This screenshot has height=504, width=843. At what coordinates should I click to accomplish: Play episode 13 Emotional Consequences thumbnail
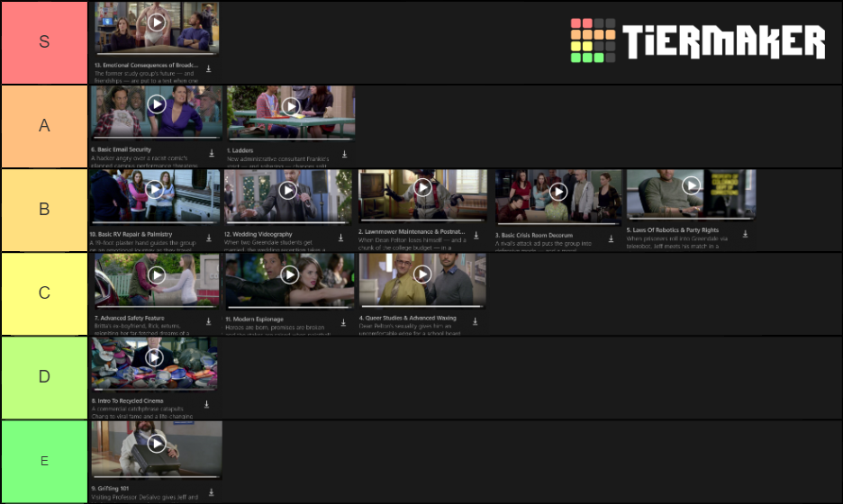point(157,22)
